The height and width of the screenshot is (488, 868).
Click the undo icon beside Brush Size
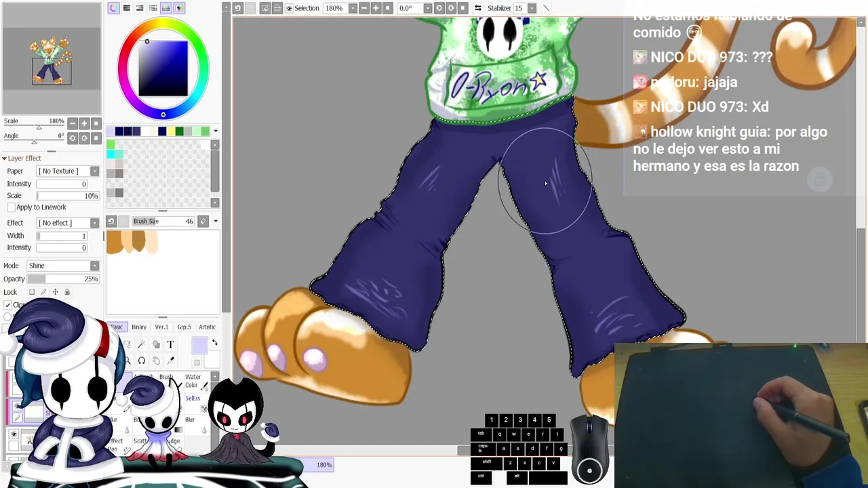coord(111,221)
